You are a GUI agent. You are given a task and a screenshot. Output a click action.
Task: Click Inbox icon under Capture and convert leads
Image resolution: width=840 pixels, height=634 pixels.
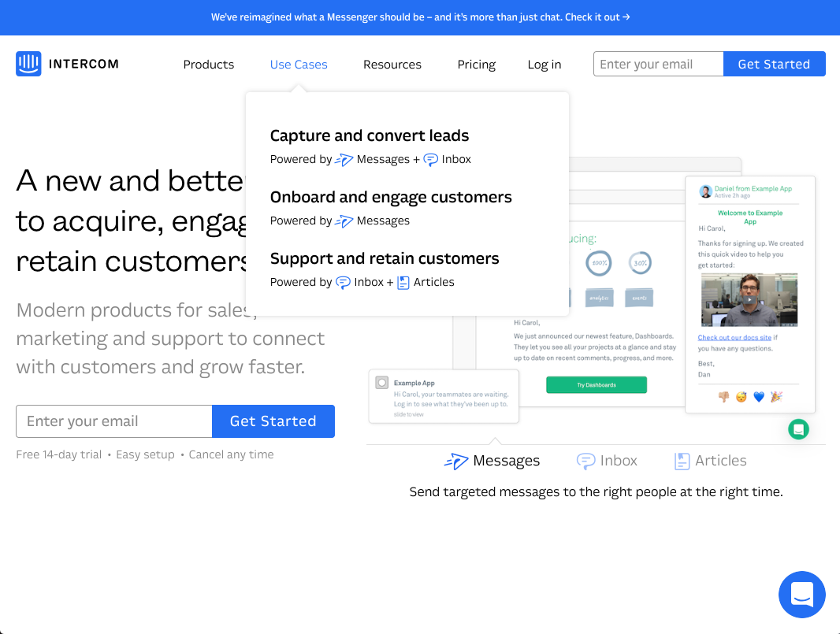(431, 160)
